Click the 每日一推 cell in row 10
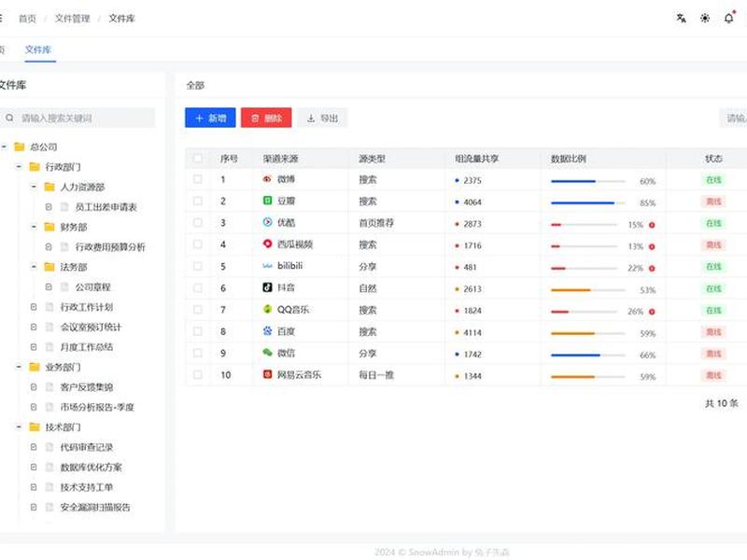Image resolution: width=747 pixels, height=560 pixels. [376, 375]
